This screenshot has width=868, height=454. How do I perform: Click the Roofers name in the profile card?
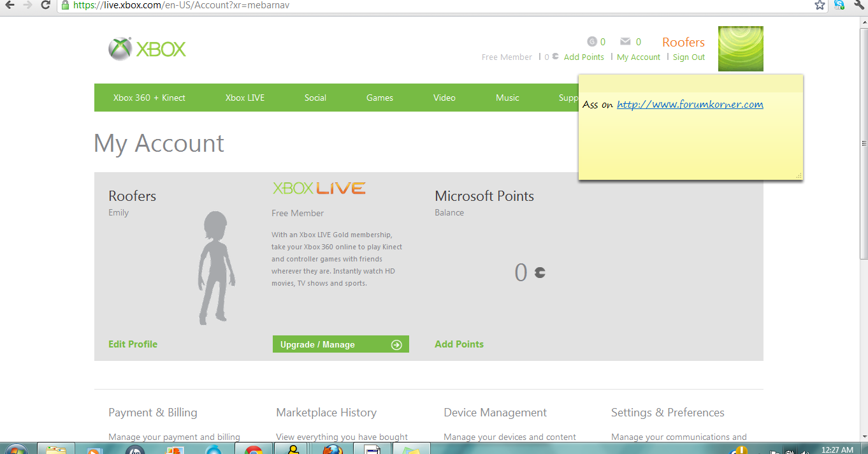pyautogui.click(x=132, y=196)
